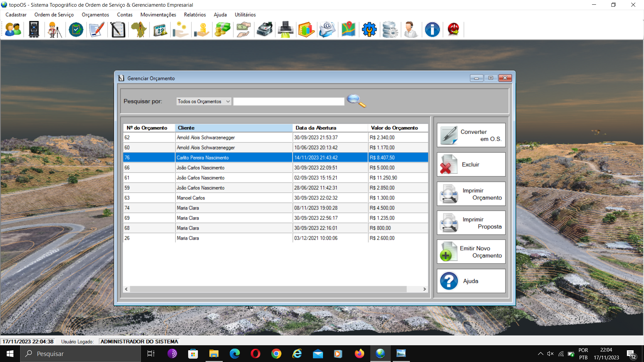
Task: Click the clients (two people) toolbar icon
Action: [13, 29]
